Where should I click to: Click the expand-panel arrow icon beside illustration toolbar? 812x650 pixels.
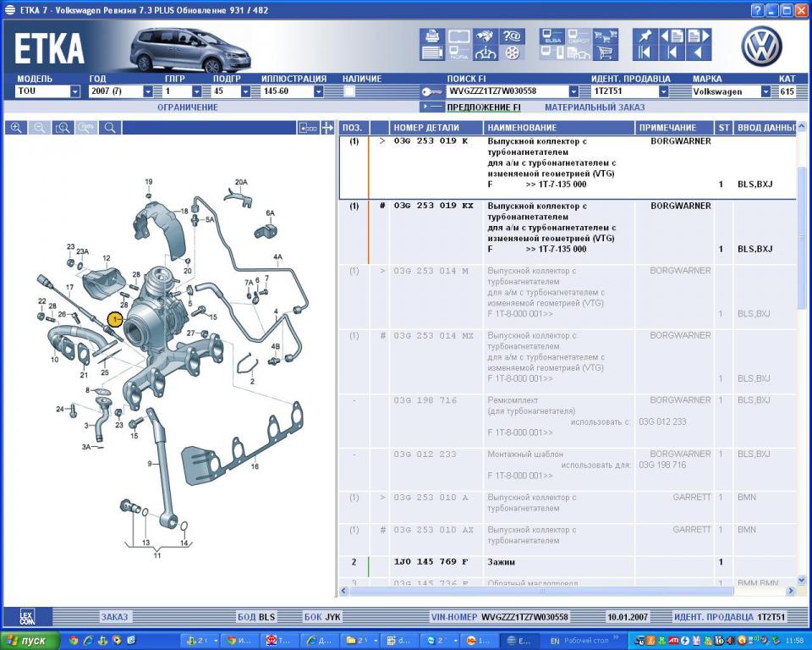coord(327,128)
